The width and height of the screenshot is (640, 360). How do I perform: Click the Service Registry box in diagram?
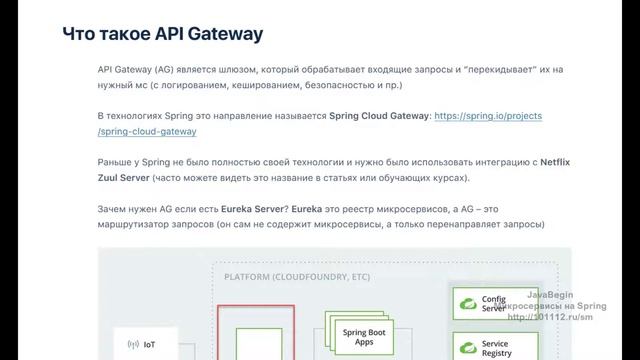(x=496, y=347)
